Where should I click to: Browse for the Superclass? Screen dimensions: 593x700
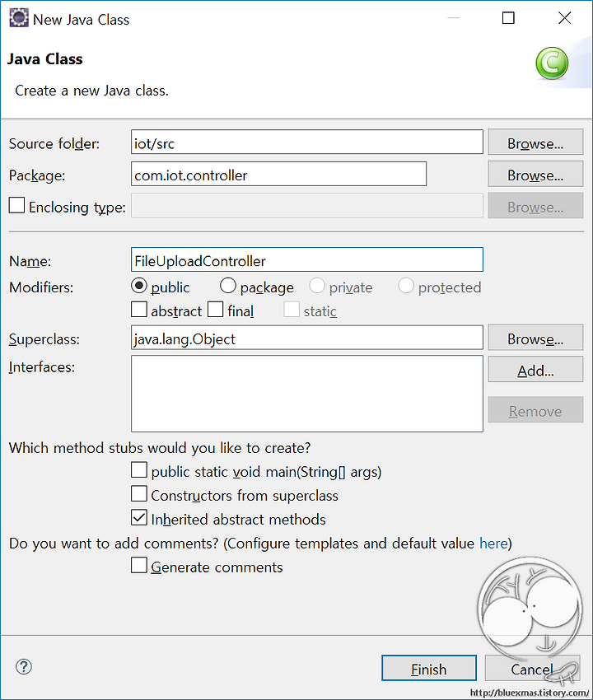[535, 338]
